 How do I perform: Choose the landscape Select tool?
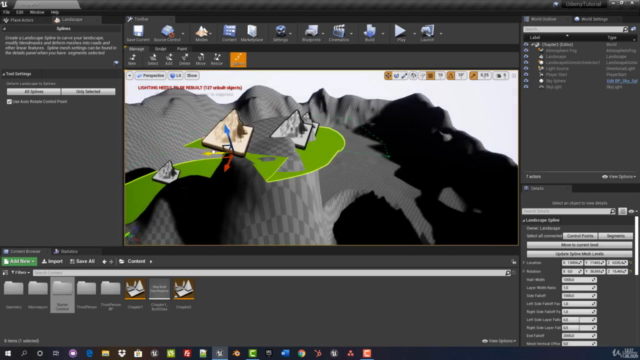[153, 60]
